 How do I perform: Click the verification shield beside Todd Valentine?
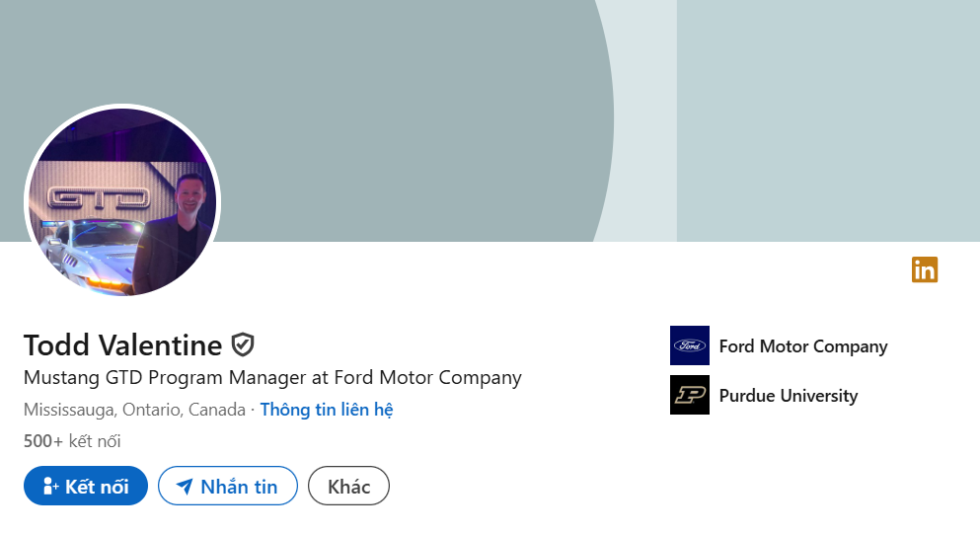click(x=243, y=344)
